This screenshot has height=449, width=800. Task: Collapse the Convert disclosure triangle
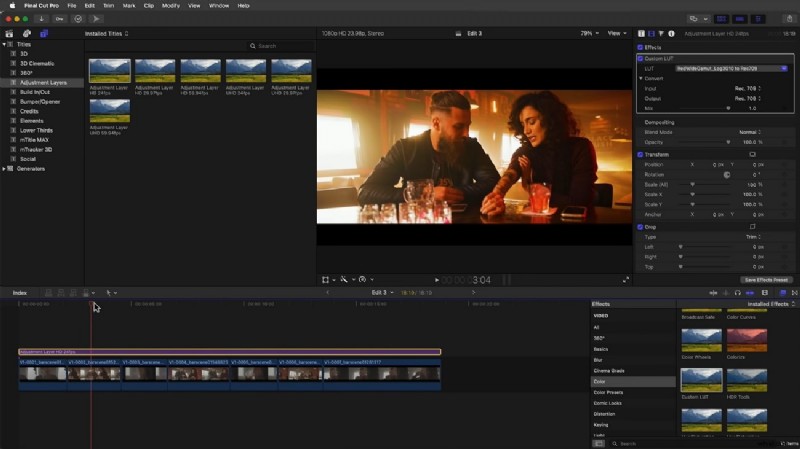pyautogui.click(x=641, y=79)
